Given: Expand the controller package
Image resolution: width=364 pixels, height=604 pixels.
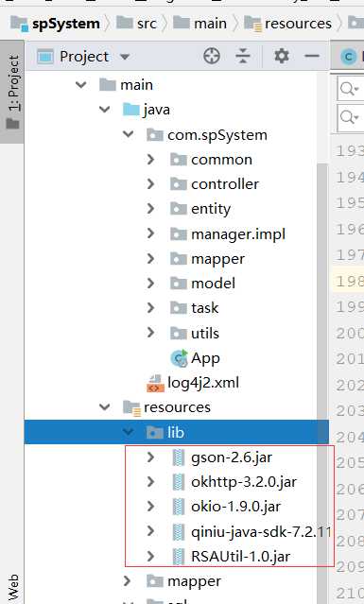Looking at the screenshot, I should click(x=150, y=183).
